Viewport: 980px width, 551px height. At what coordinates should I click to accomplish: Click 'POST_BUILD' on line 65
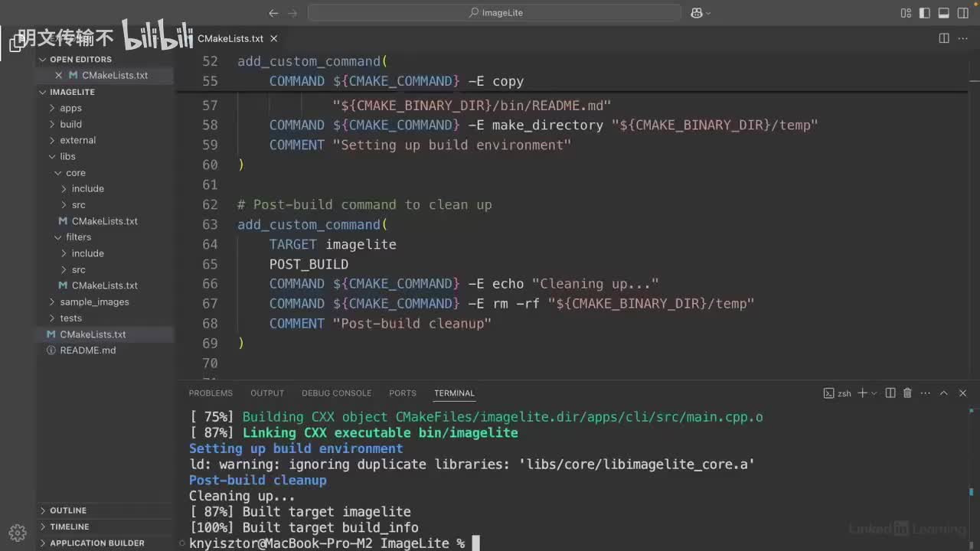click(x=309, y=264)
